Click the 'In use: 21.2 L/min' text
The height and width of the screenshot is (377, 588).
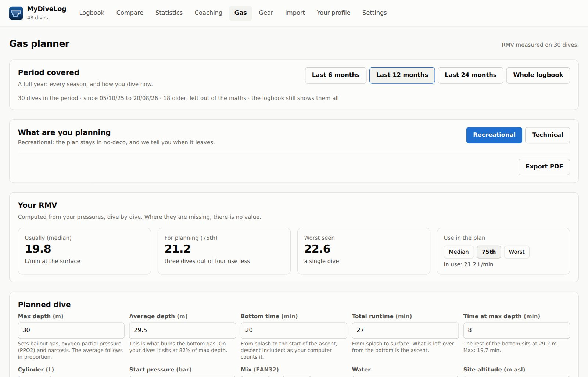tap(469, 264)
